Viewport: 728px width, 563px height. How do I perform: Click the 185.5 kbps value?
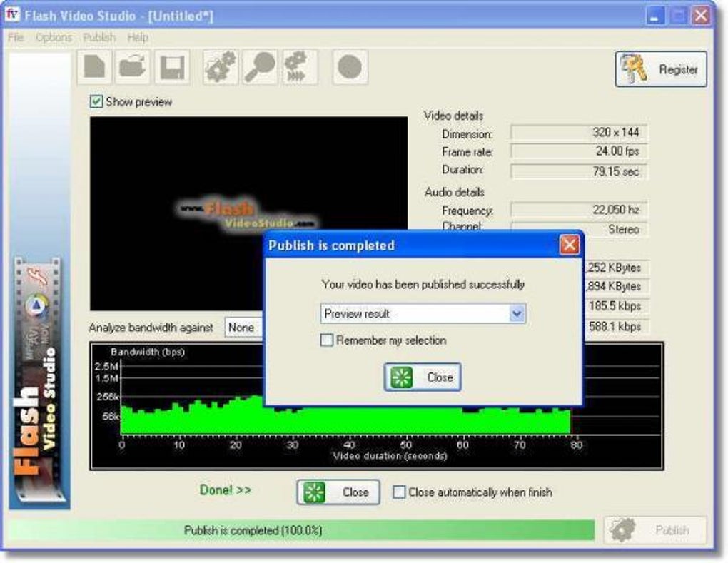pos(615,306)
